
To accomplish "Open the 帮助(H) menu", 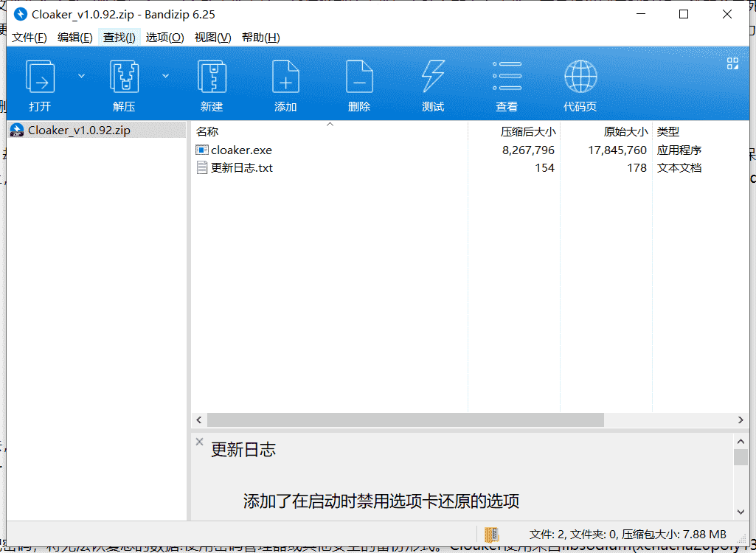I will [x=261, y=38].
